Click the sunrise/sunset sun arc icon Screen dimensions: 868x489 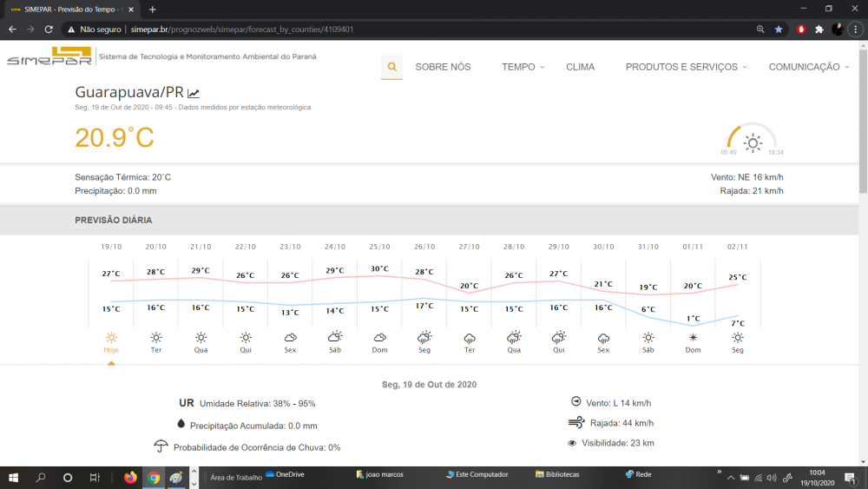pyautogui.click(x=752, y=141)
